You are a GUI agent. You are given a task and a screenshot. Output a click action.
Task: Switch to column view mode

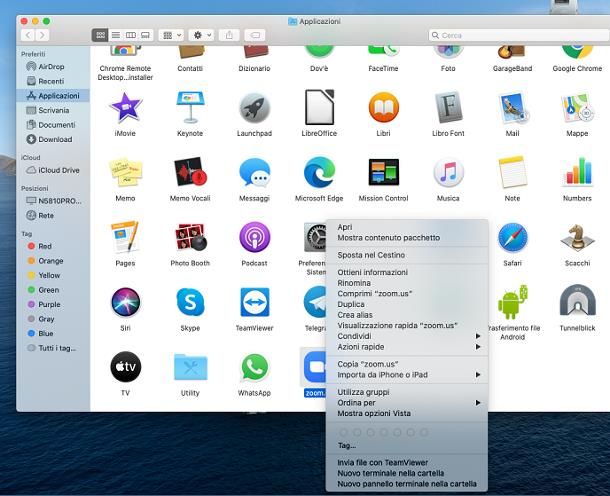tap(131, 35)
